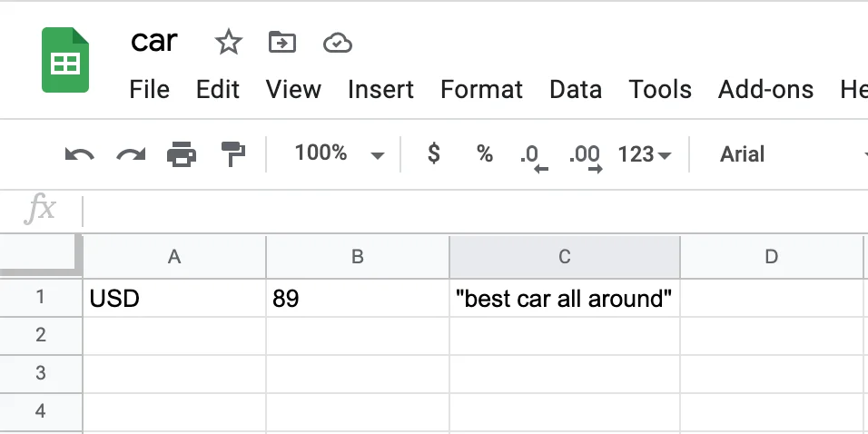Viewport: 868px width, 434px height.
Task: Print the spreadsheet with the printer icon
Action: [182, 155]
